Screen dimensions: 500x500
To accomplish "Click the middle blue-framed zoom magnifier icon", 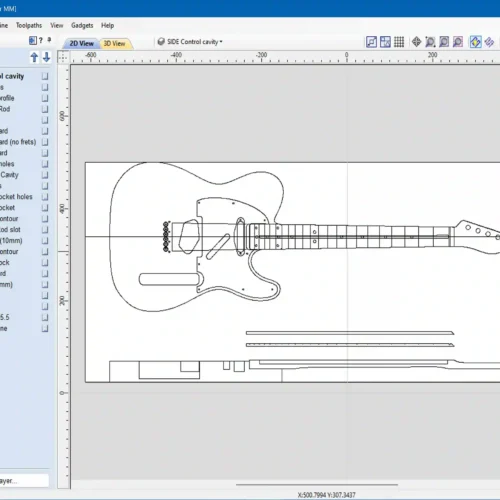I will coord(444,42).
